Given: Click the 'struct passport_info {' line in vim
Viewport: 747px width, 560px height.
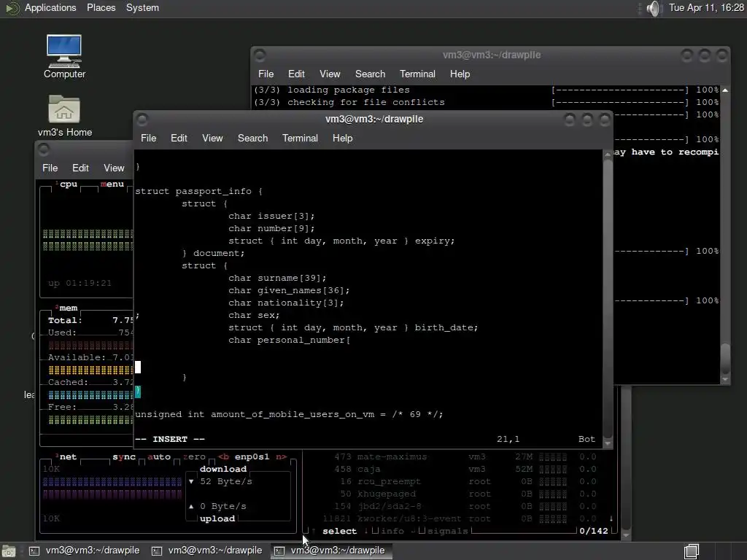Looking at the screenshot, I should tap(198, 192).
